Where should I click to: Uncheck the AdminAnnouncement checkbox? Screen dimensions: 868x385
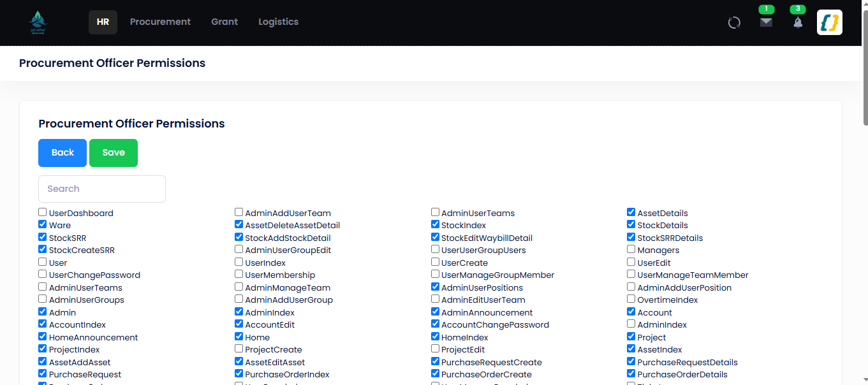pos(436,312)
